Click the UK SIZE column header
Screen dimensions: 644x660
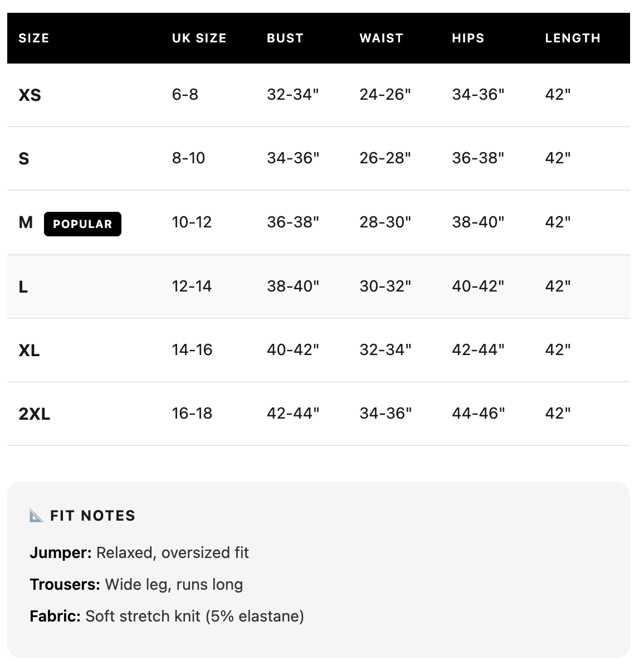pos(199,38)
